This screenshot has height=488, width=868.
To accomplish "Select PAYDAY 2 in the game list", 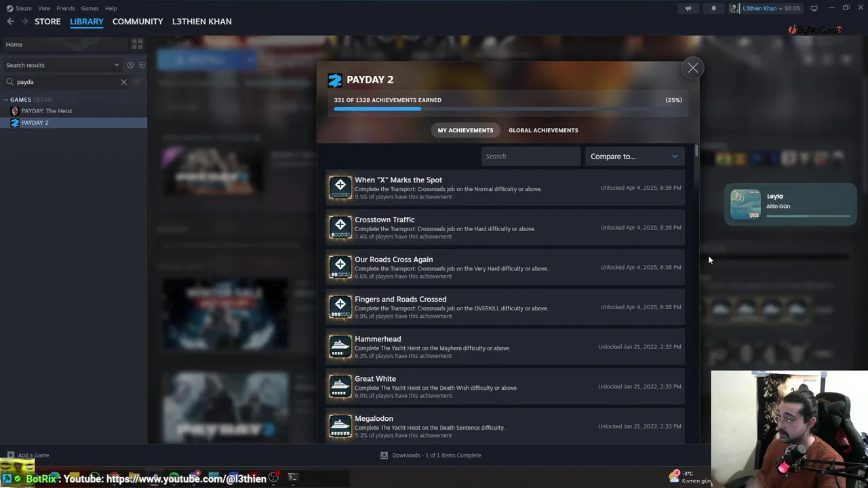I will click(73, 123).
